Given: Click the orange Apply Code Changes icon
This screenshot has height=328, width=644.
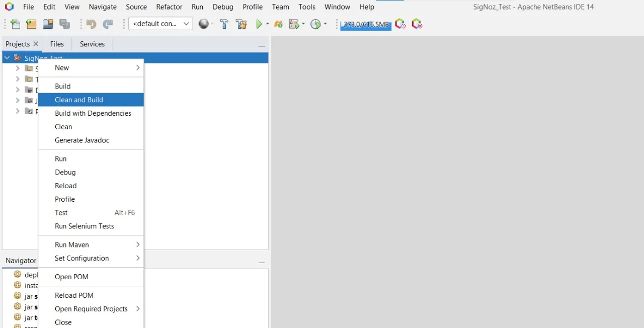Looking at the screenshot, I should (x=278, y=24).
